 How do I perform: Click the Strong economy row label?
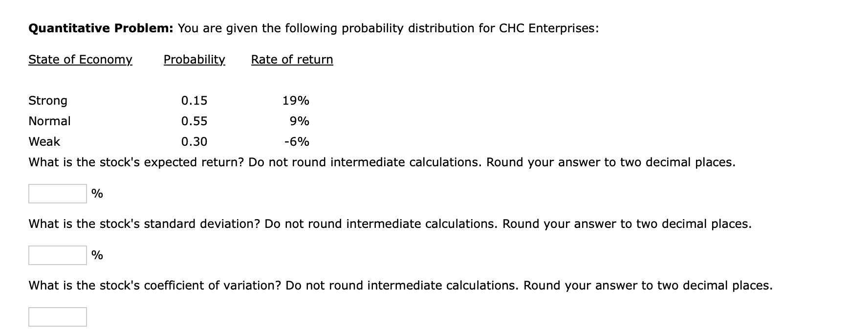click(47, 101)
